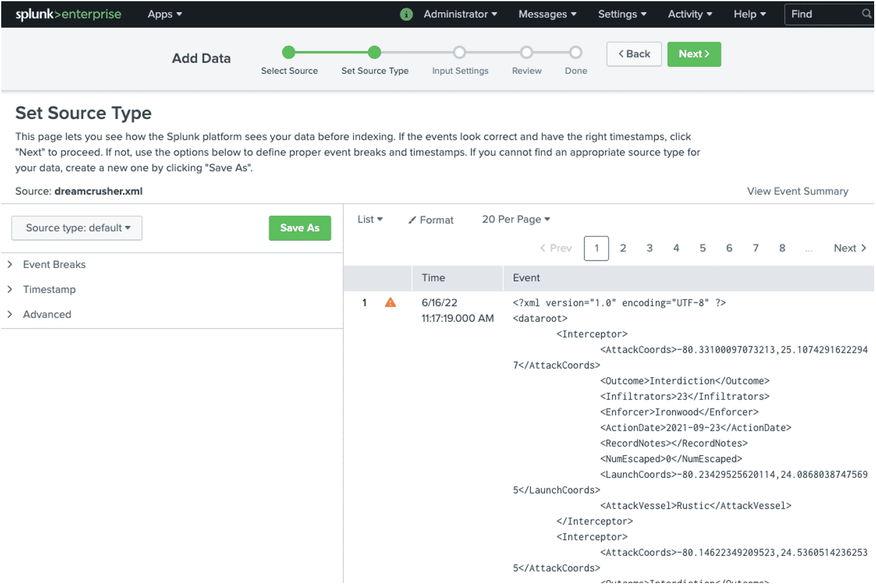Go to page 7 of events
The image size is (876, 588).
point(756,248)
